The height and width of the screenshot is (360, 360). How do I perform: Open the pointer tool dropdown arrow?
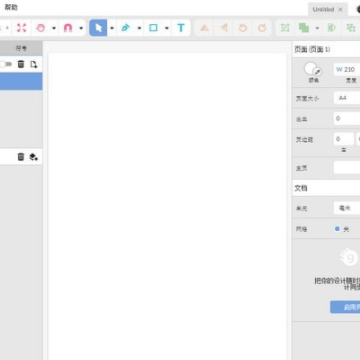(x=112, y=28)
